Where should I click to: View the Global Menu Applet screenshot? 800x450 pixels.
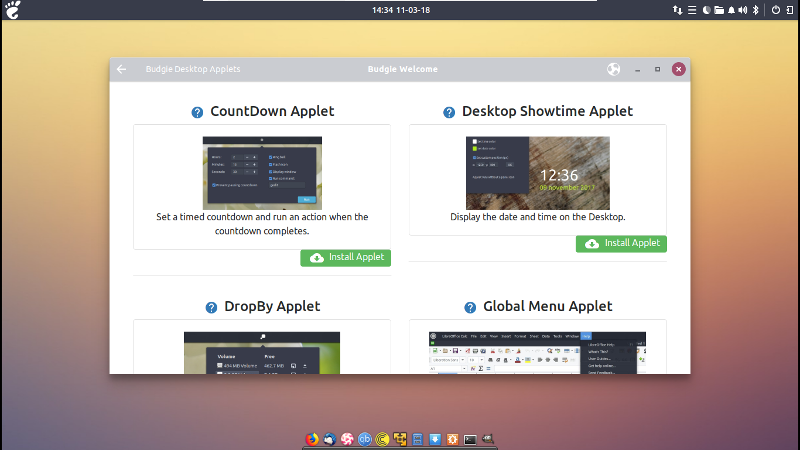coord(537,353)
